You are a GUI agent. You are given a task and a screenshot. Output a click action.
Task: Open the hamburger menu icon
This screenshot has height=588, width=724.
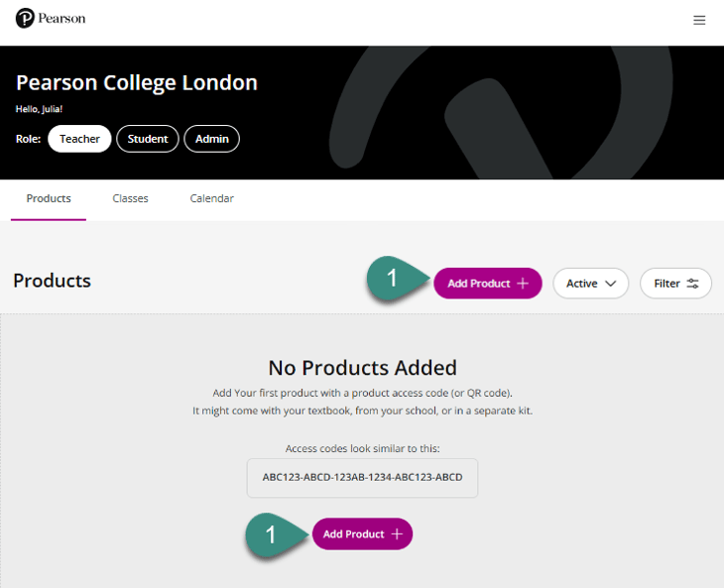pos(699,20)
